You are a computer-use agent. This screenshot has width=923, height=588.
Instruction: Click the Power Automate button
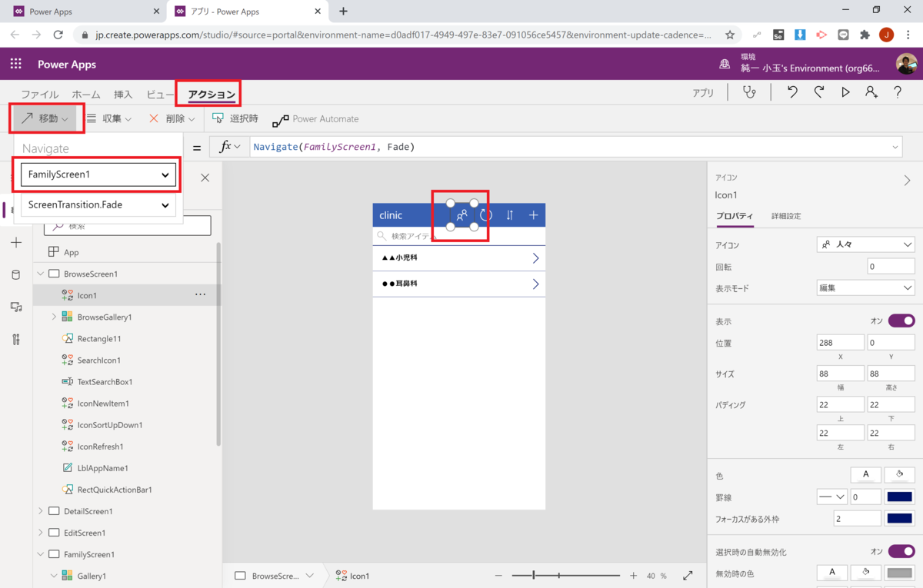316,118
